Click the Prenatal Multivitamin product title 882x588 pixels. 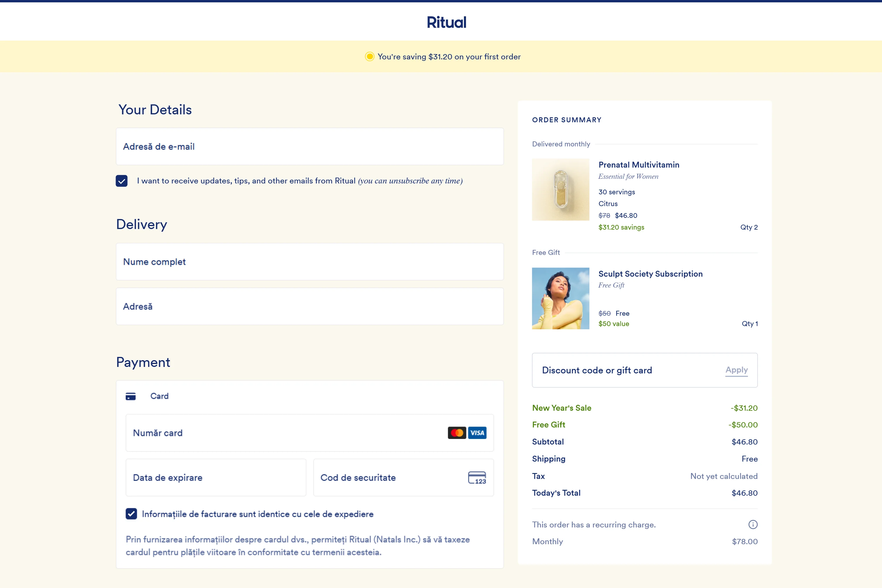tap(639, 165)
